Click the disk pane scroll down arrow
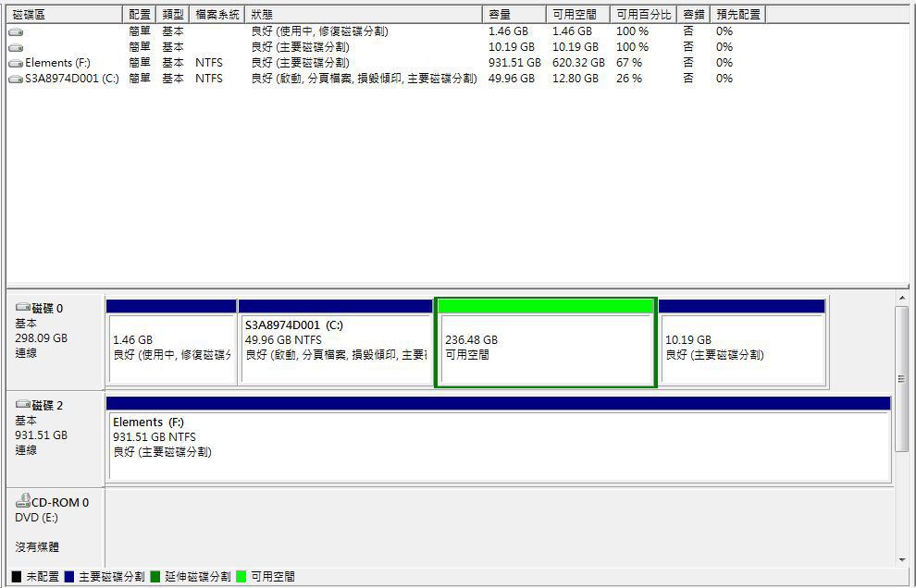The width and height of the screenshot is (916, 588). [902, 560]
